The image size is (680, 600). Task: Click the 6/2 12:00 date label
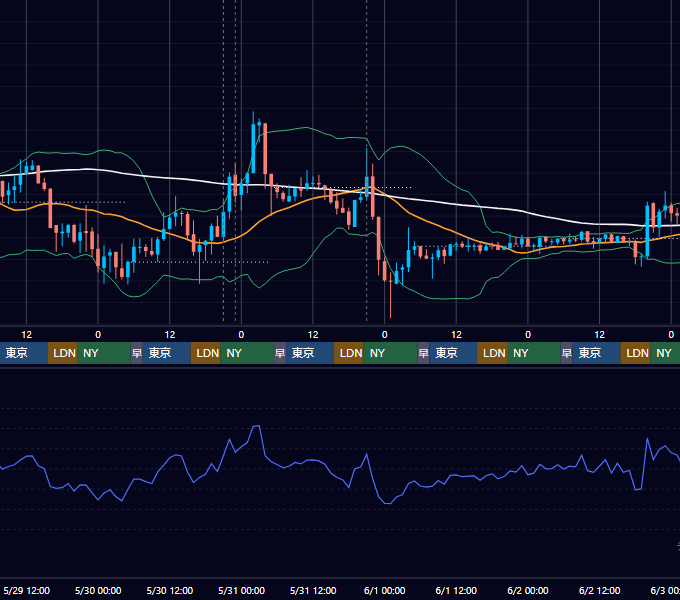coord(599,590)
